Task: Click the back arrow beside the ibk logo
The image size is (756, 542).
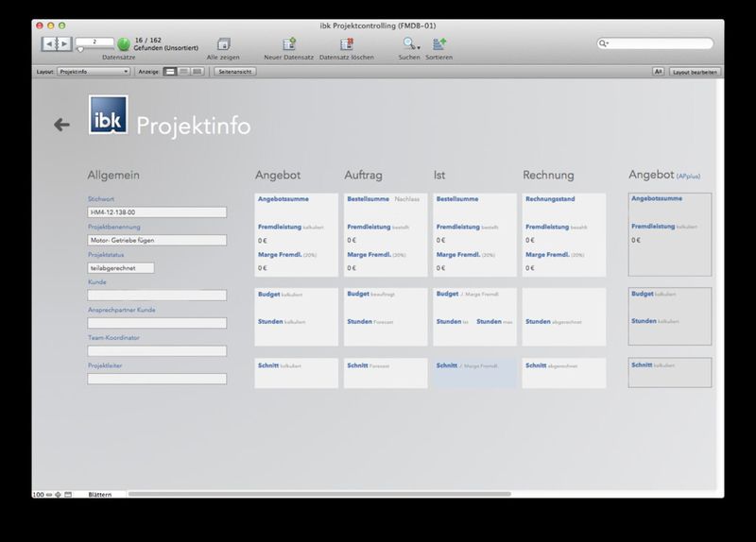Action: tap(61, 125)
